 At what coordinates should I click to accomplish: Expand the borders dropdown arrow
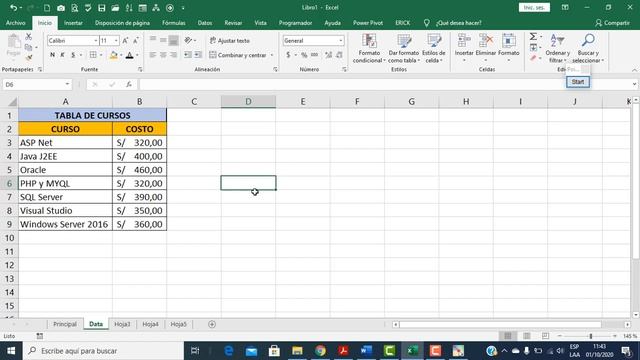[101, 55]
